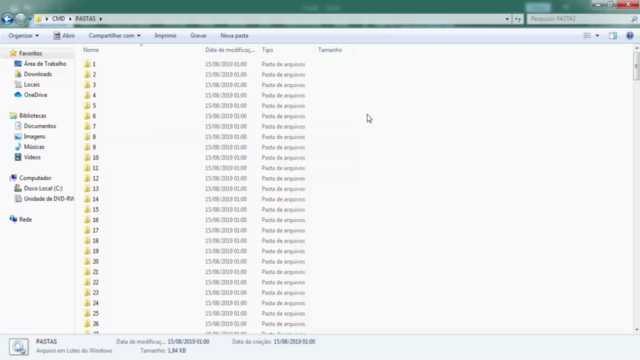640x360 pixels.
Task: Expand the arrow after PASTAS breadcrumb
Action: point(101,19)
